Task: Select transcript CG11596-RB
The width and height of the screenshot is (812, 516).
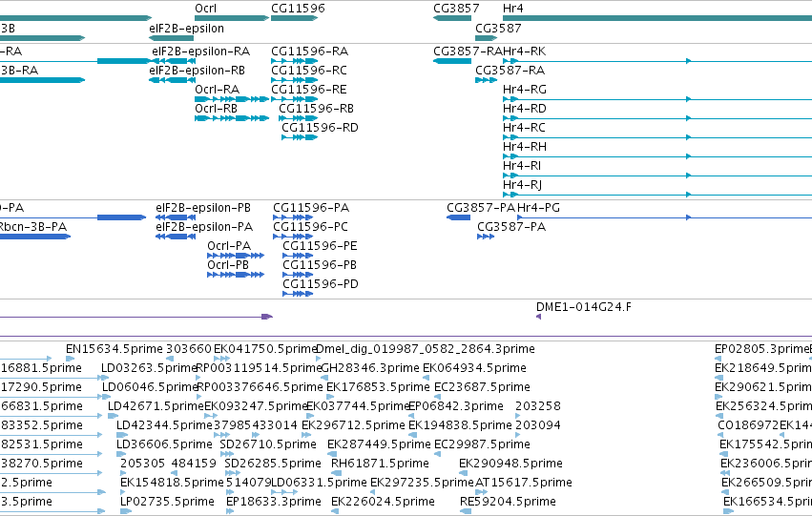Action: [298, 118]
